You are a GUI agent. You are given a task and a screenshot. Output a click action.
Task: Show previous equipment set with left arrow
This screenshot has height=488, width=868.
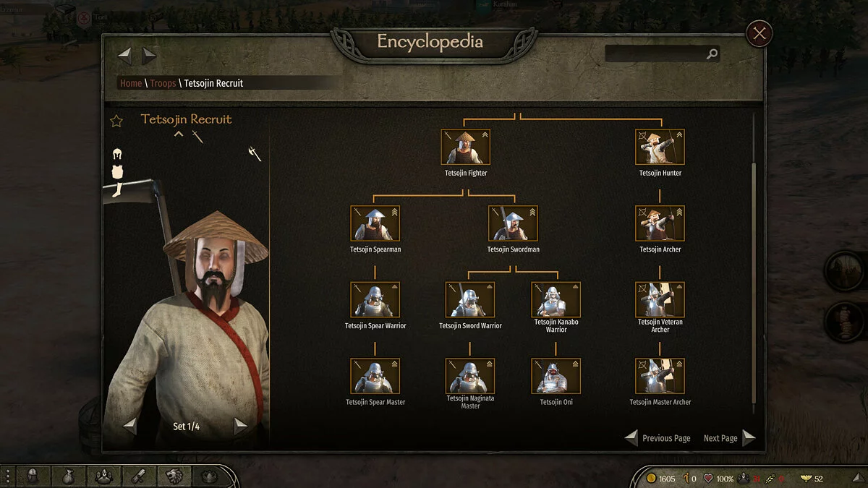129,426
